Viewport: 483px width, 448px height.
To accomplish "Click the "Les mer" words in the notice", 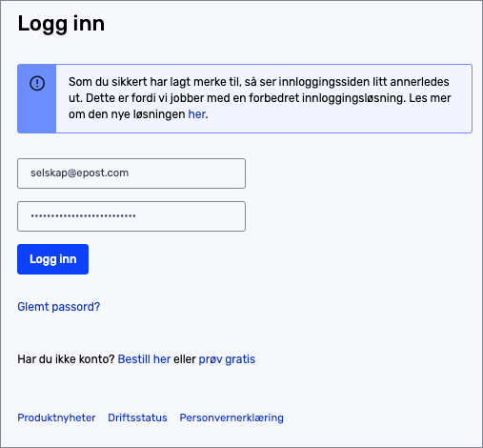I will (x=430, y=98).
